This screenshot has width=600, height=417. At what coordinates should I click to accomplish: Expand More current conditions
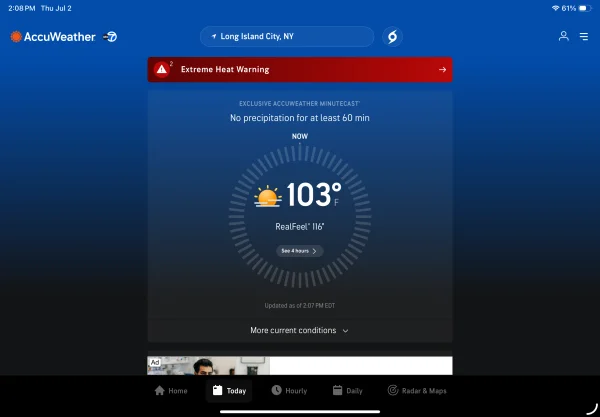[x=300, y=330]
